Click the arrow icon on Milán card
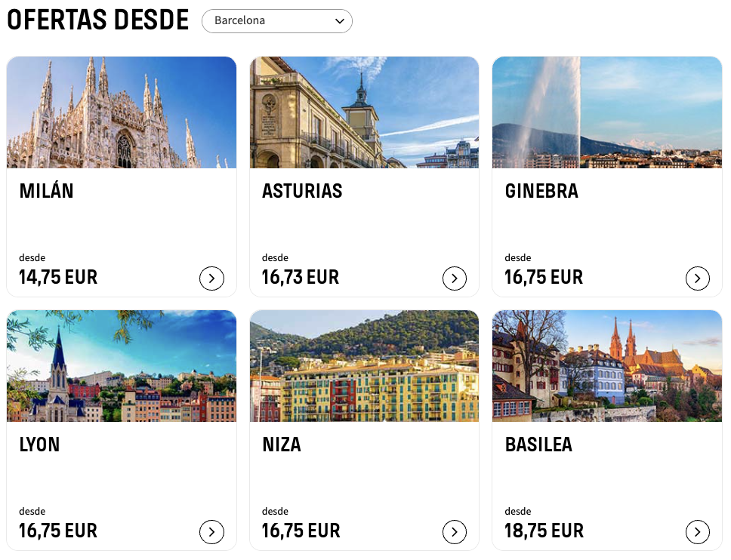This screenshot has width=731, height=560. click(x=211, y=278)
